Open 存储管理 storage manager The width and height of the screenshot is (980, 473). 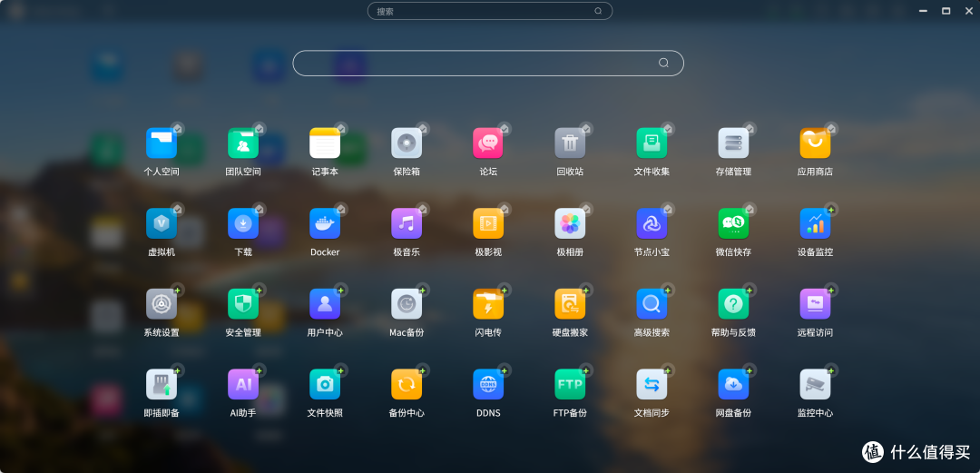(734, 143)
